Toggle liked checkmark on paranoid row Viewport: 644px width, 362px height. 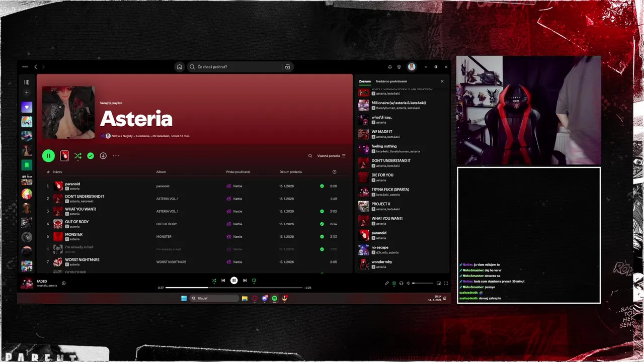[322, 186]
